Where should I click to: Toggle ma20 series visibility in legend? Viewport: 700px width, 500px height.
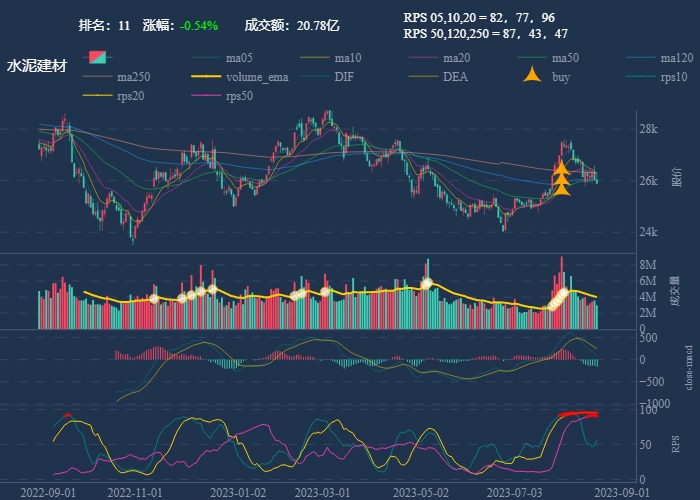click(456, 58)
